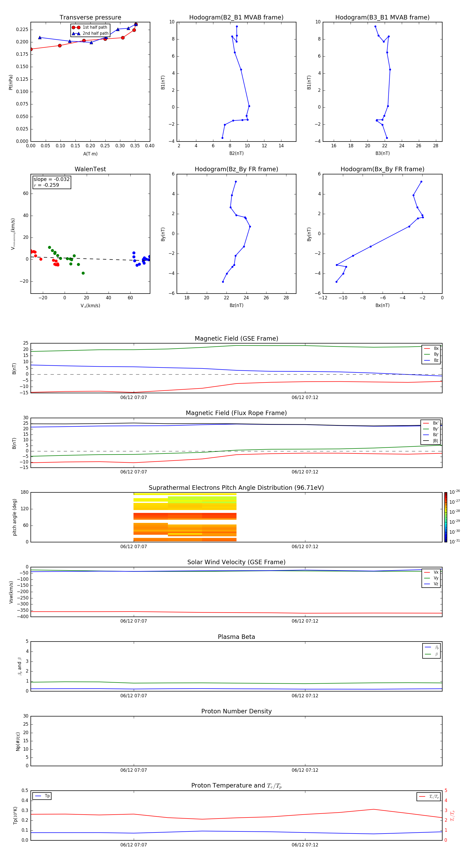Click the B3(nT) x-axis label
The width and height of the screenshot is (473, 868).
click(382, 153)
